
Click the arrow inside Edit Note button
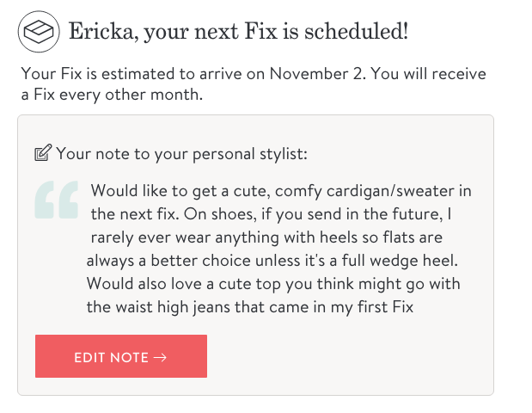160,357
